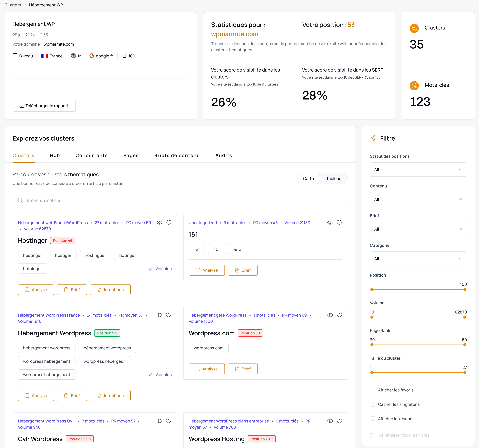Open the Catégorie filter dropdown
Screen dimensions: 479x448
418,258
